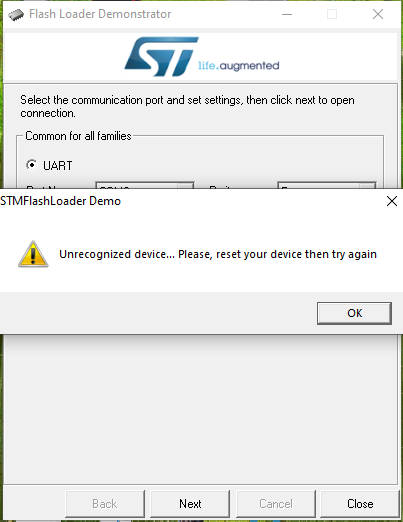Image resolution: width=403 pixels, height=522 pixels.
Task: Click the yellow warning triangle icon
Action: click(33, 254)
